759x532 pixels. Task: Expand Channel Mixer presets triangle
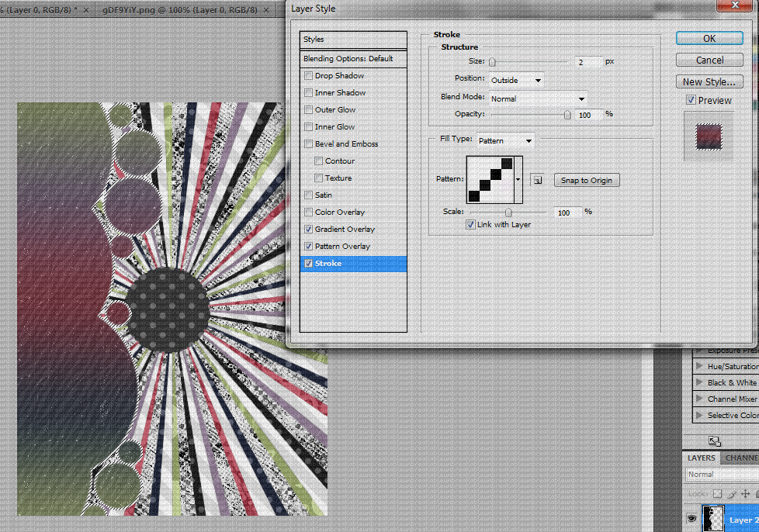click(699, 399)
